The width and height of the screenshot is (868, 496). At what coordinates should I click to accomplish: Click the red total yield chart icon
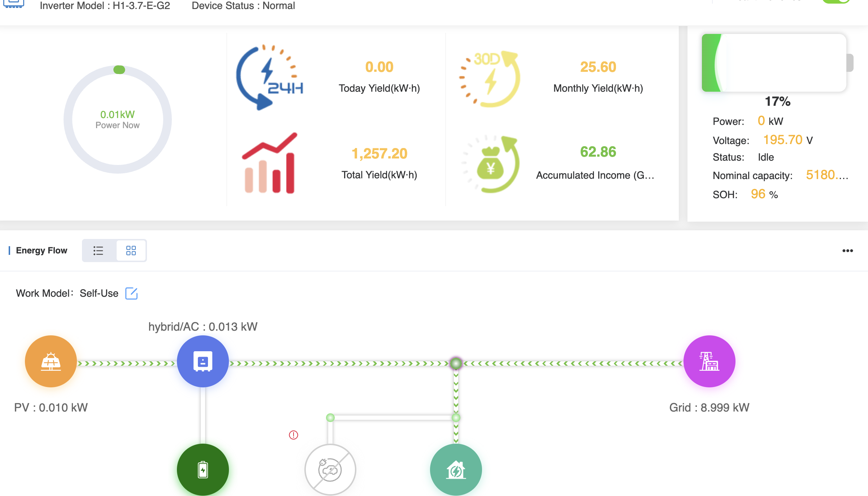[270, 163]
